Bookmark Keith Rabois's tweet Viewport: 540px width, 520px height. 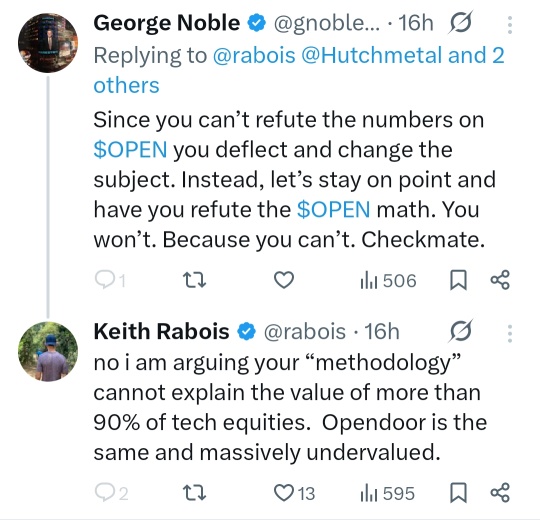pyautogui.click(x=458, y=493)
